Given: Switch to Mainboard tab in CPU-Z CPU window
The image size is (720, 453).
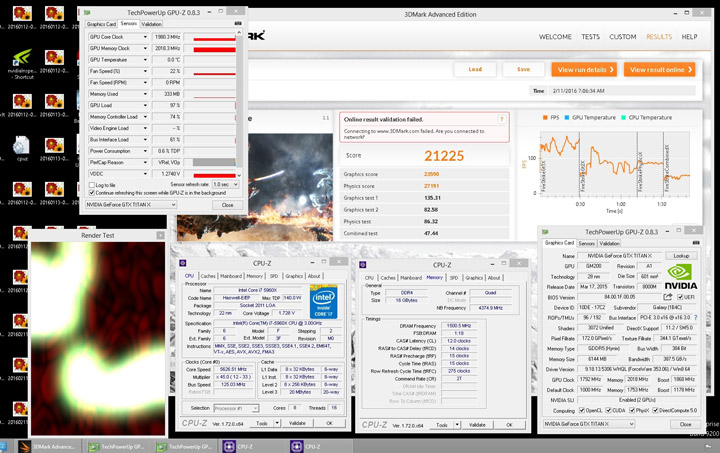Looking at the screenshot, I should (231, 276).
